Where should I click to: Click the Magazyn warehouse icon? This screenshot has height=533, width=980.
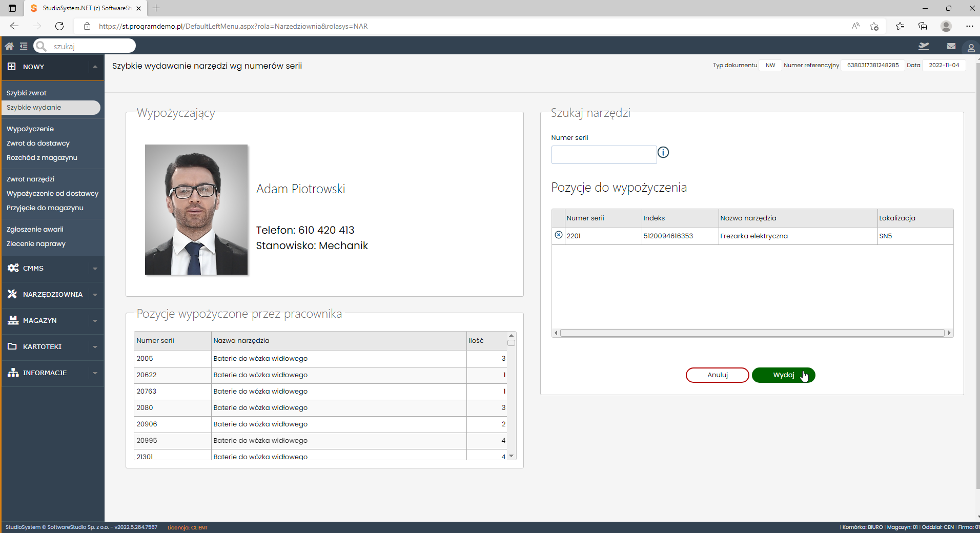(x=13, y=320)
